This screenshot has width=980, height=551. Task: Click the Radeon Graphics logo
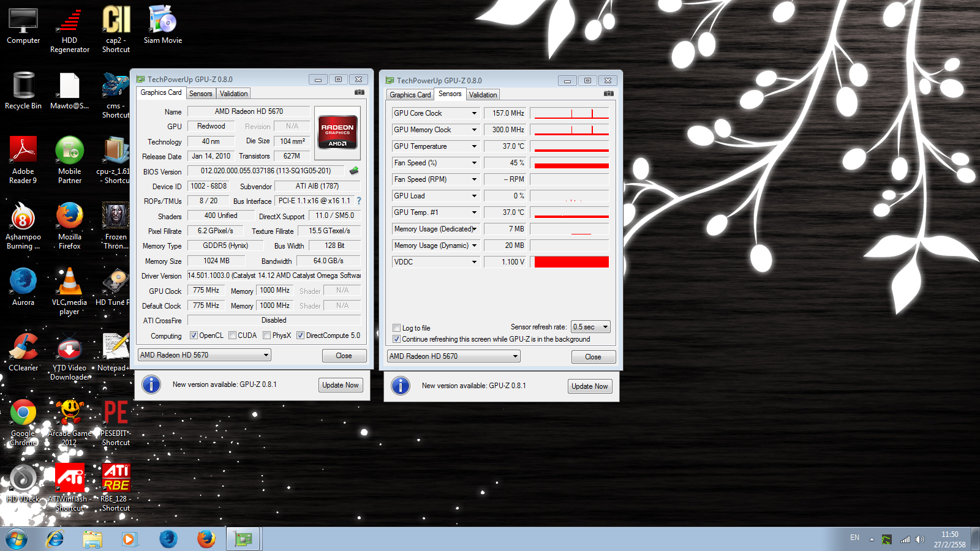pos(337,133)
